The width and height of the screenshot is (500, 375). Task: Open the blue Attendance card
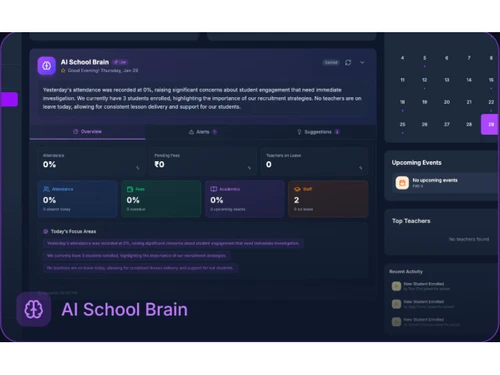point(77,199)
